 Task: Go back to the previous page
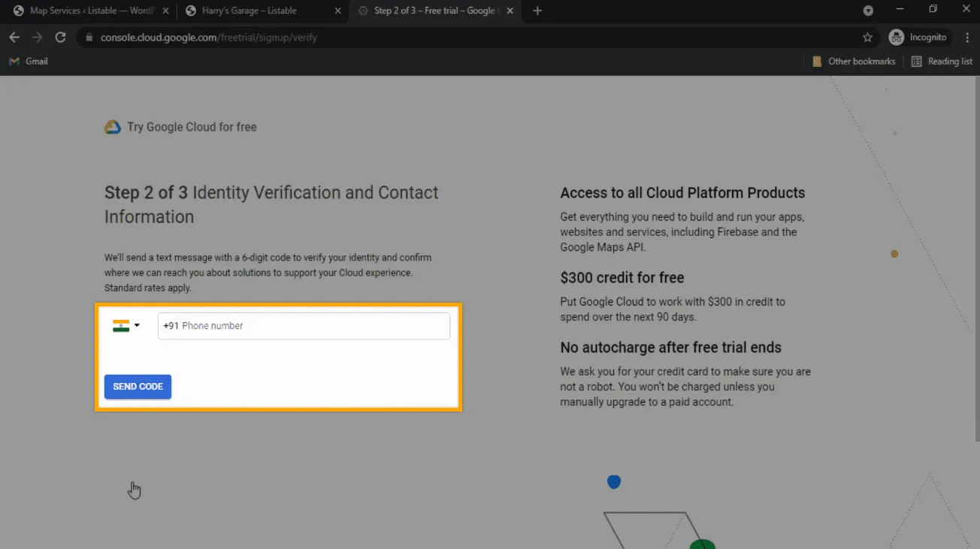click(14, 38)
